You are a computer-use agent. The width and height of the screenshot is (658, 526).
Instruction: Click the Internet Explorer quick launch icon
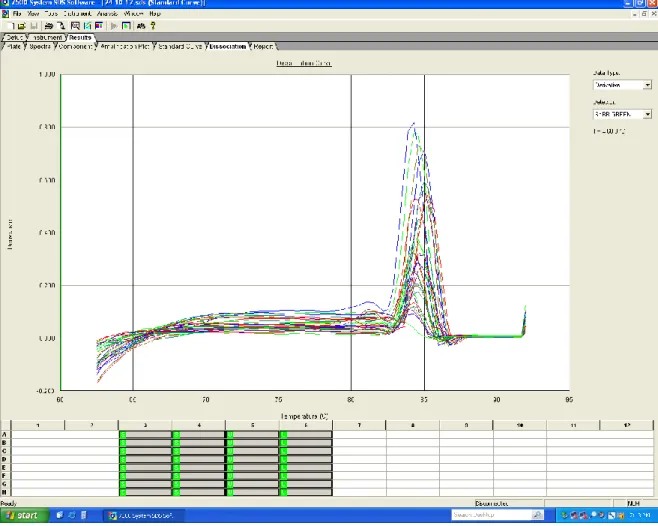(72, 515)
